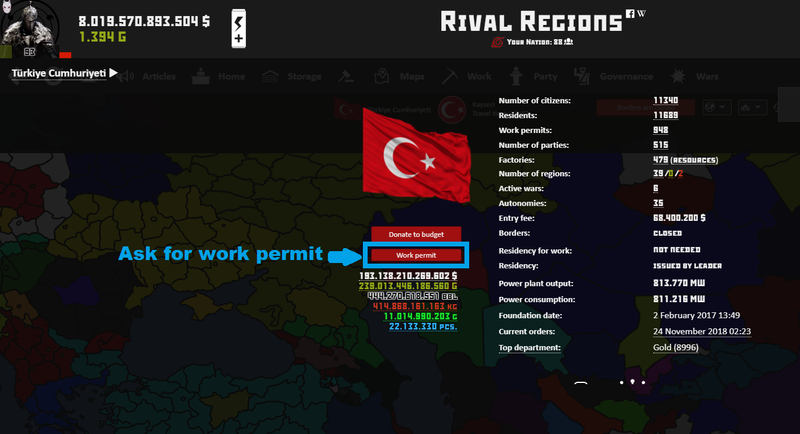Open the Storage menu
The height and width of the screenshot is (434, 800).
[304, 76]
